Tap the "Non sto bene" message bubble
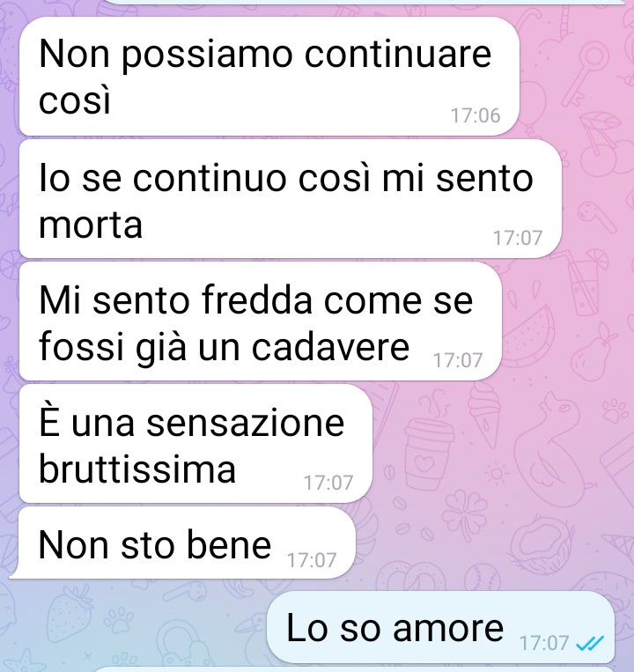 184,543
